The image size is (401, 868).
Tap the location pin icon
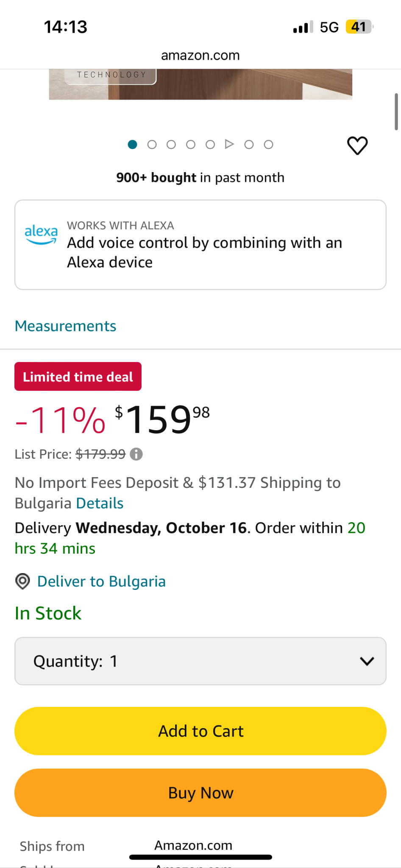coord(22,581)
